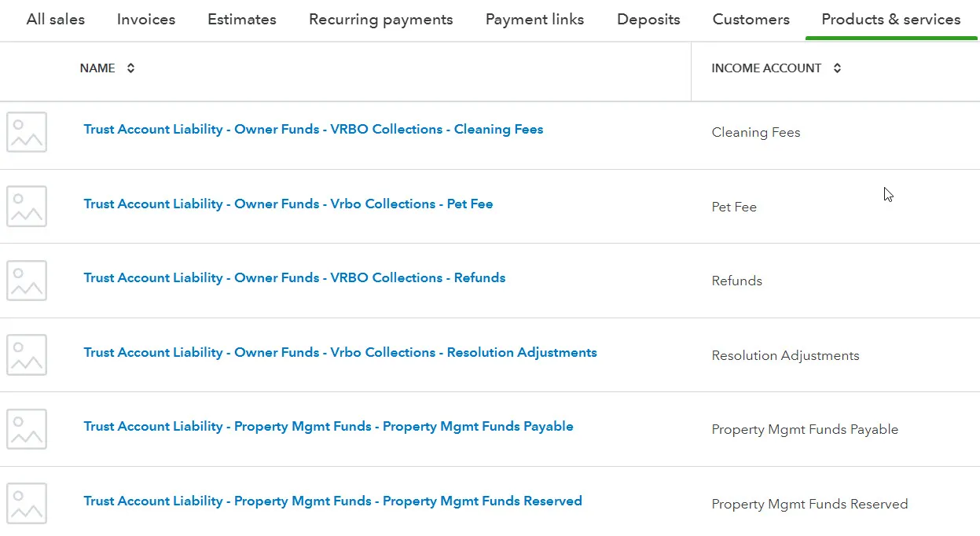Open VRBO Collections - Cleaning Fees product link
This screenshot has height=536, width=980.
coord(314,130)
